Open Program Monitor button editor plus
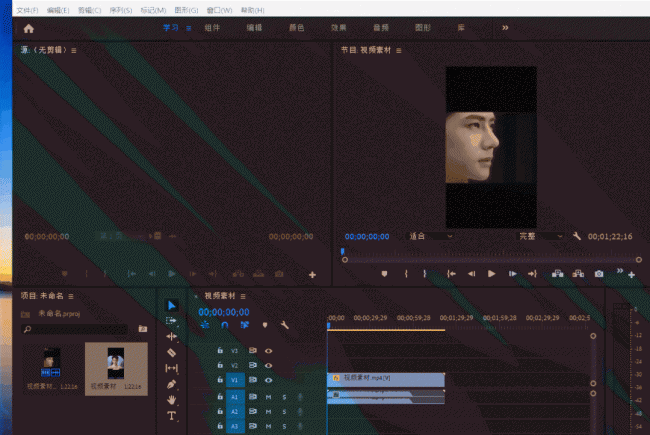The height and width of the screenshot is (435, 650). (x=631, y=275)
